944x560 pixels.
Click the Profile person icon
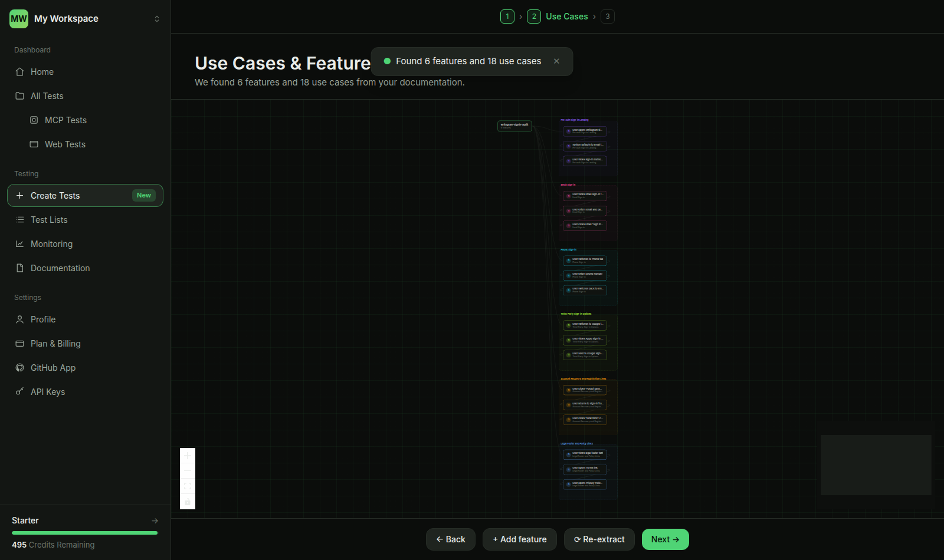click(19, 319)
